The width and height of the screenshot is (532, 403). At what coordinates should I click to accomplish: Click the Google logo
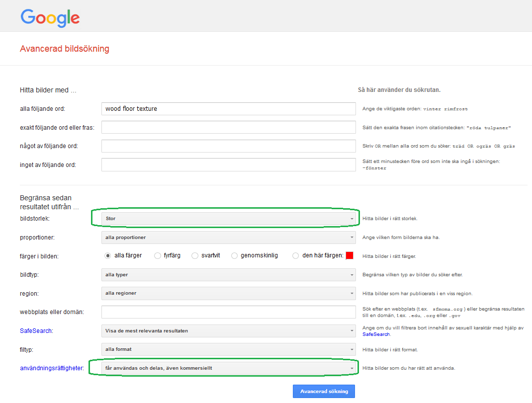point(49,16)
